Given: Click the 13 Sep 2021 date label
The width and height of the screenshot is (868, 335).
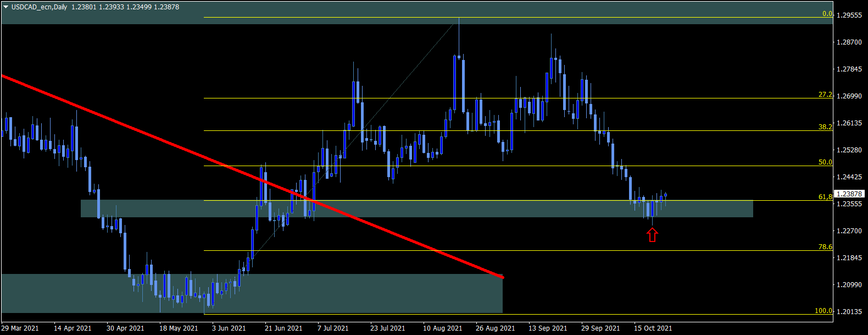Looking at the screenshot, I should 548,328.
